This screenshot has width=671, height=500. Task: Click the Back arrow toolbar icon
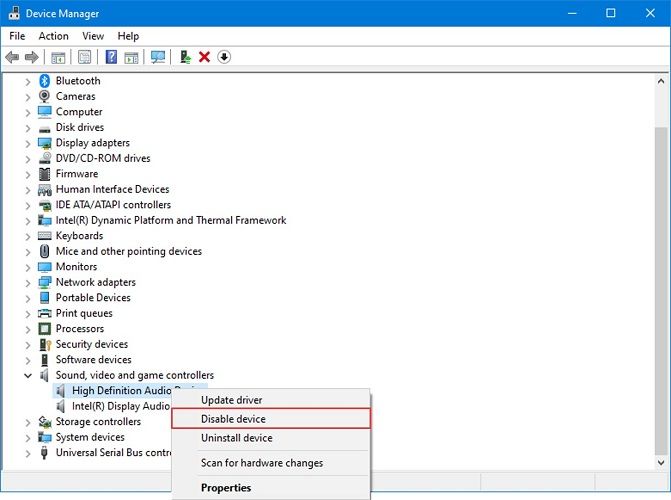point(12,57)
